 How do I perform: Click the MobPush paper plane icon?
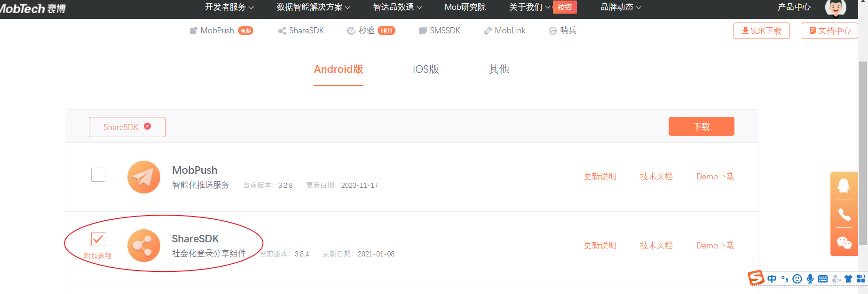pyautogui.click(x=144, y=177)
